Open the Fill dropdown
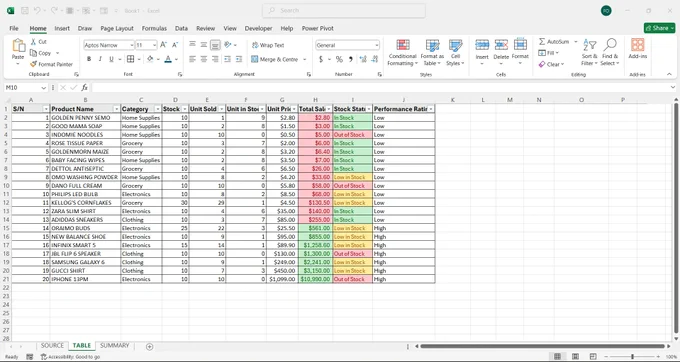680x362 pixels. pos(549,53)
